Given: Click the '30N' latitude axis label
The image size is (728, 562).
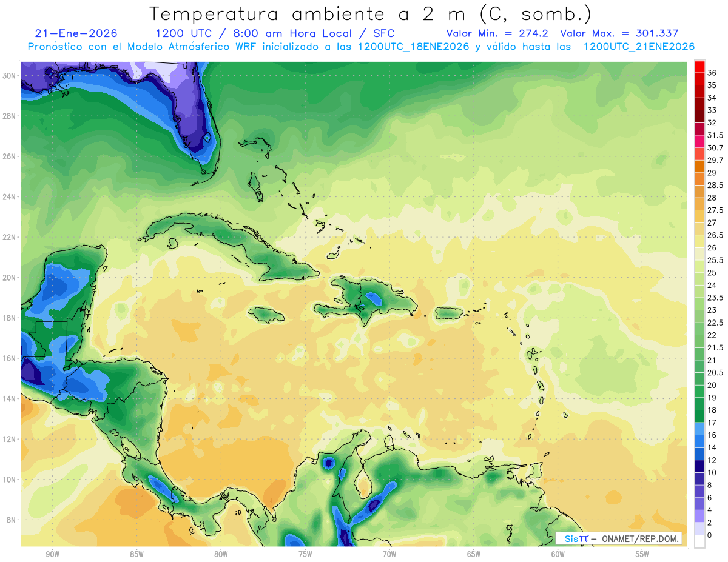Looking at the screenshot, I should point(10,75).
